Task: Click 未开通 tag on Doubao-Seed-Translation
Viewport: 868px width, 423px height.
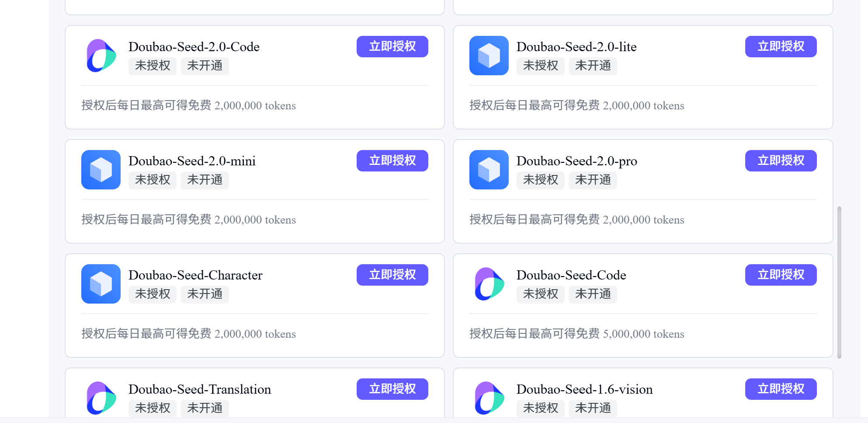Action: coord(205,409)
